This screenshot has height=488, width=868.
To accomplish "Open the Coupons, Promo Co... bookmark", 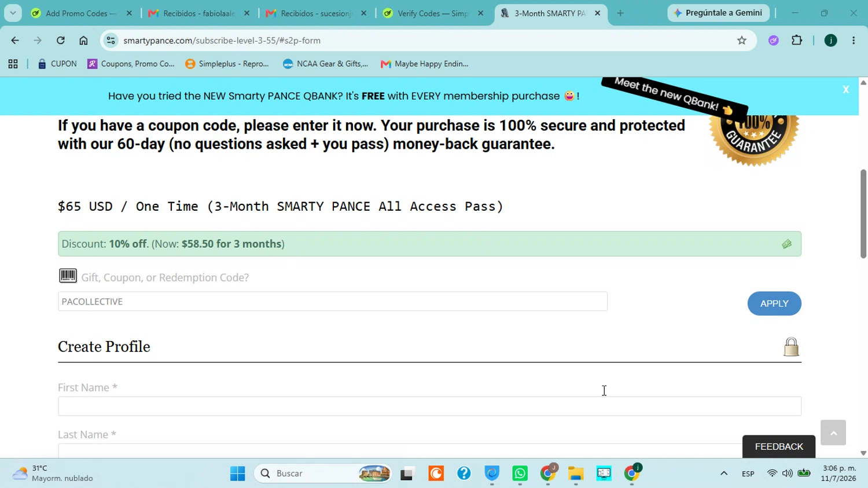I will pyautogui.click(x=131, y=64).
